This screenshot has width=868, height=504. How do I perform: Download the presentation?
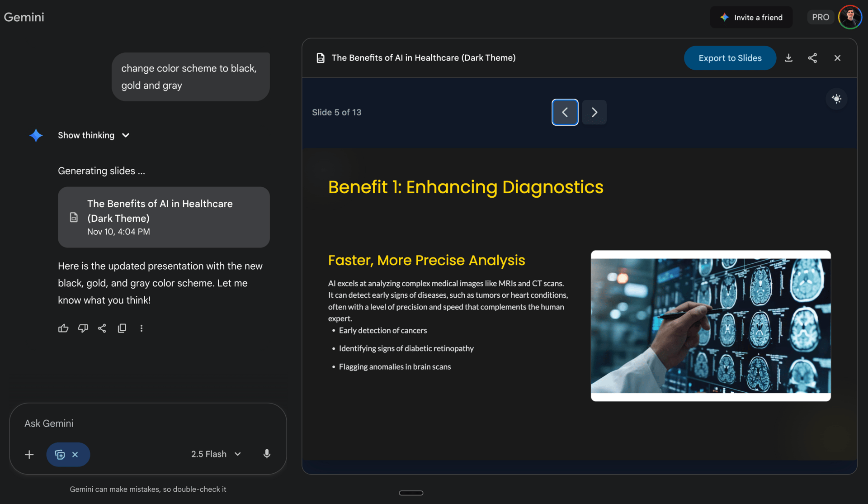click(788, 58)
